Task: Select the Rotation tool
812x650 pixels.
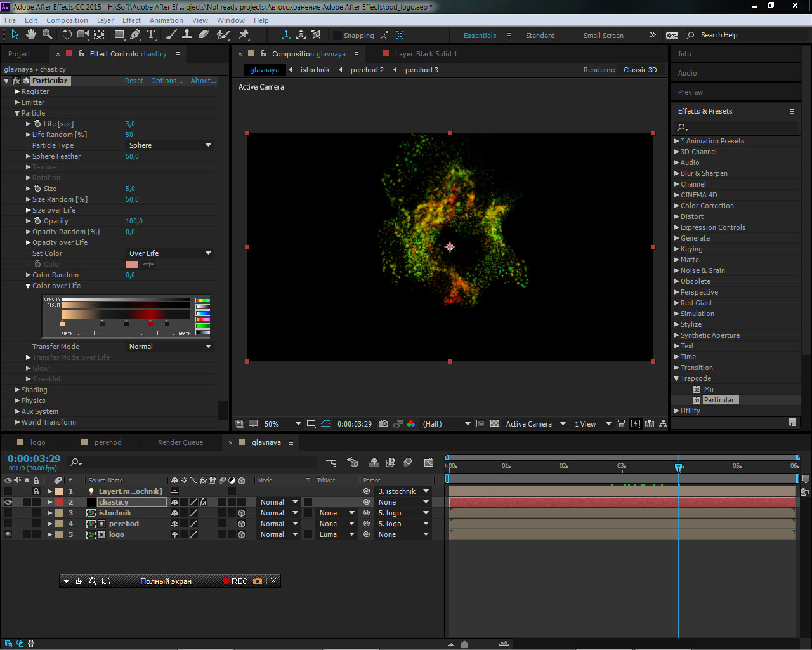Action: click(67, 35)
